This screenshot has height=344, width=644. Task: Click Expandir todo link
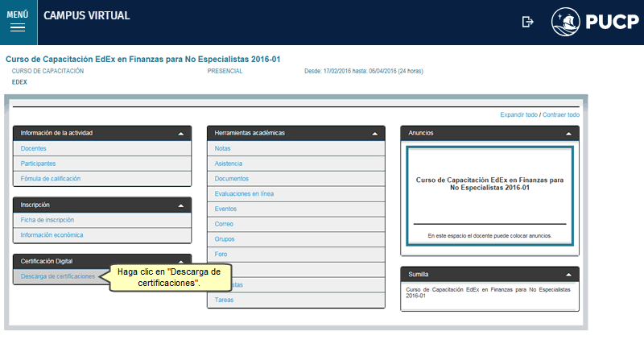[518, 114]
